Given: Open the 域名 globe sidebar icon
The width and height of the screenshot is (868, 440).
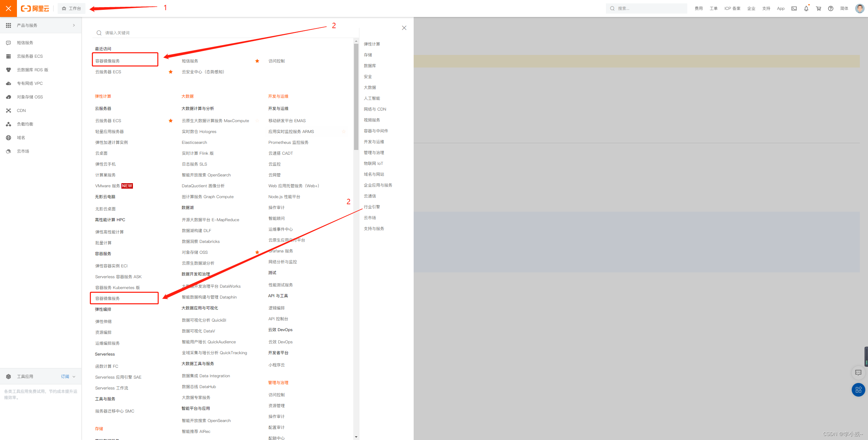Looking at the screenshot, I should 8,138.
